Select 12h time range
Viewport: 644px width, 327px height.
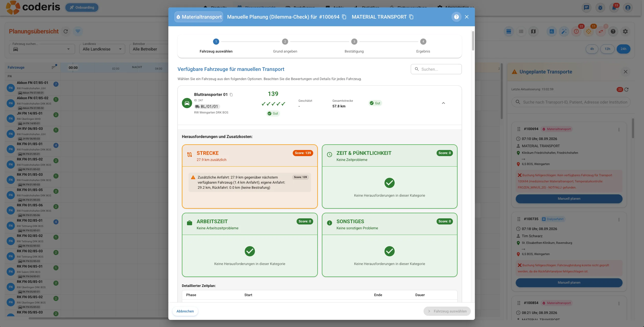click(x=607, y=49)
